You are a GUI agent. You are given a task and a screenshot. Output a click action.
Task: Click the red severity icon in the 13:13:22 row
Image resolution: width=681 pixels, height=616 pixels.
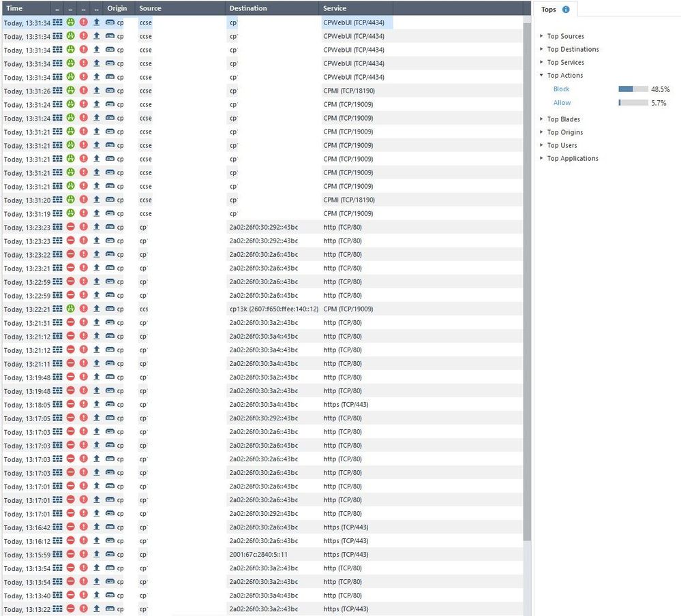click(83, 609)
